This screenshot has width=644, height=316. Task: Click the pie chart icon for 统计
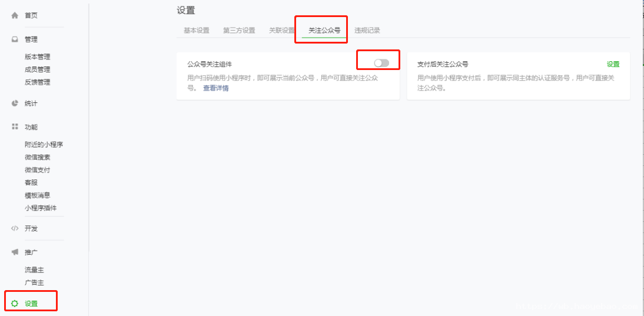15,103
